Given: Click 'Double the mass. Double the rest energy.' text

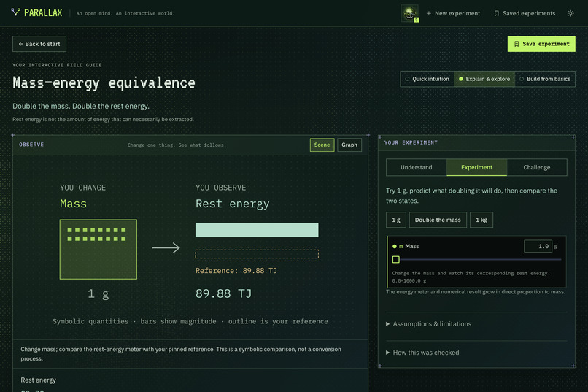Looking at the screenshot, I should (x=81, y=106).
